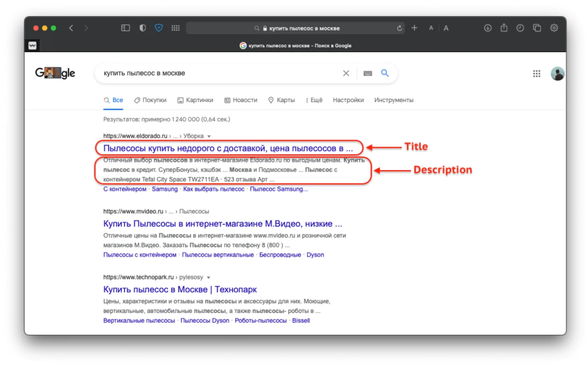
Task: Open the M.Видео 'Купить Пылесосы' result
Action: coord(223,224)
